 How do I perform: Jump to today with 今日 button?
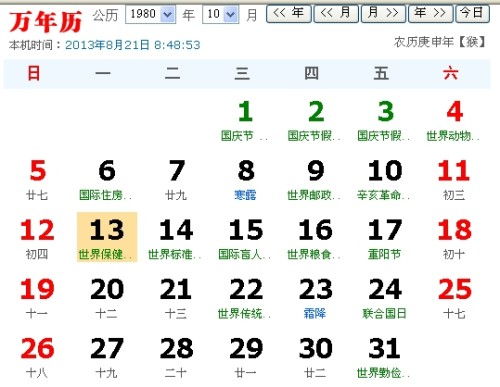[x=472, y=13]
